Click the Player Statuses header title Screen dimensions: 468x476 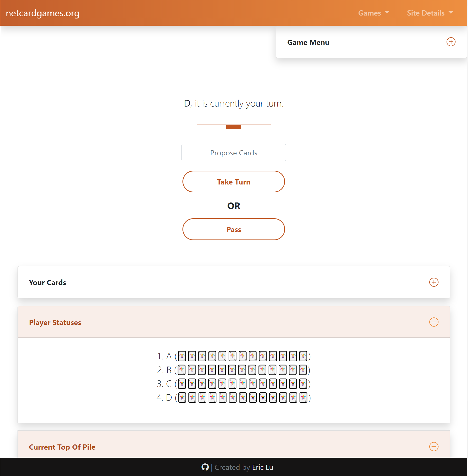[55, 322]
